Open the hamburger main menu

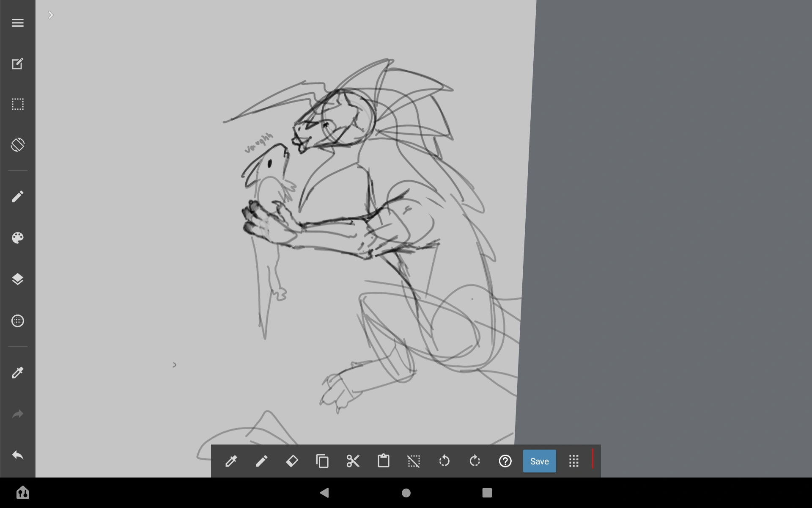pos(17,23)
